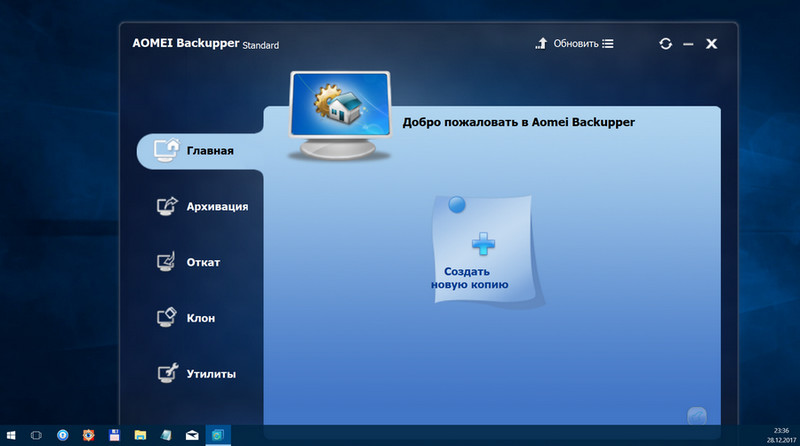The height and width of the screenshot is (446, 800).
Task: Open Task View on the taskbar
Action: 36,435
